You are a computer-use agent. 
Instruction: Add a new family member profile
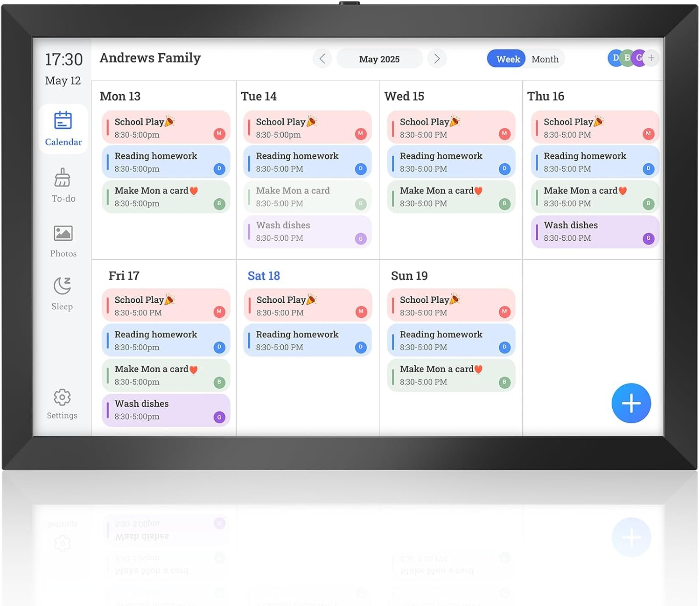point(651,58)
